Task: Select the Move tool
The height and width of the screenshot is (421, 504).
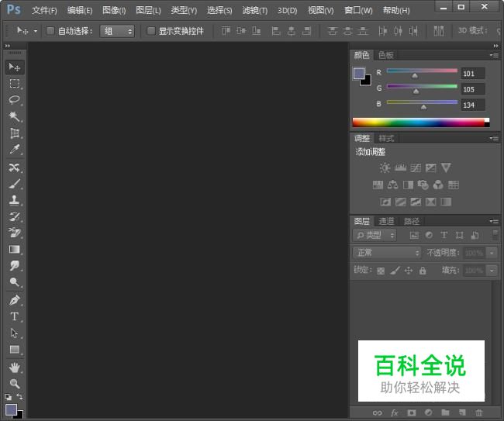Action: click(14, 67)
